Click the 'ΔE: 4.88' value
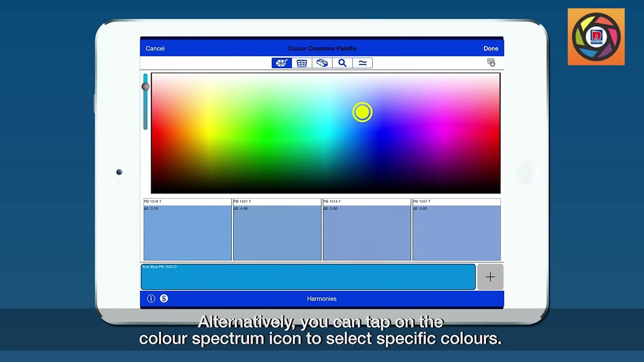The width and height of the screenshot is (644, 362). [240, 209]
